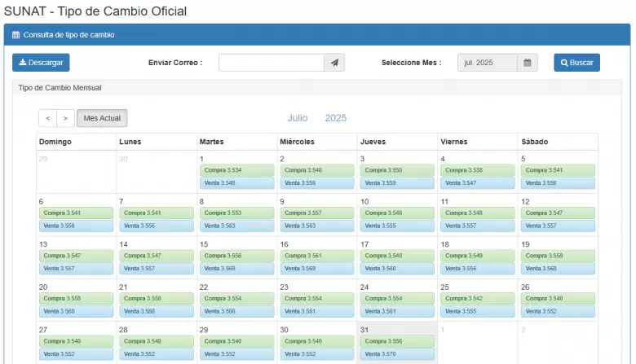Select Venta 3.556 on day 5
The height and width of the screenshot is (364, 636).
tap(558, 183)
